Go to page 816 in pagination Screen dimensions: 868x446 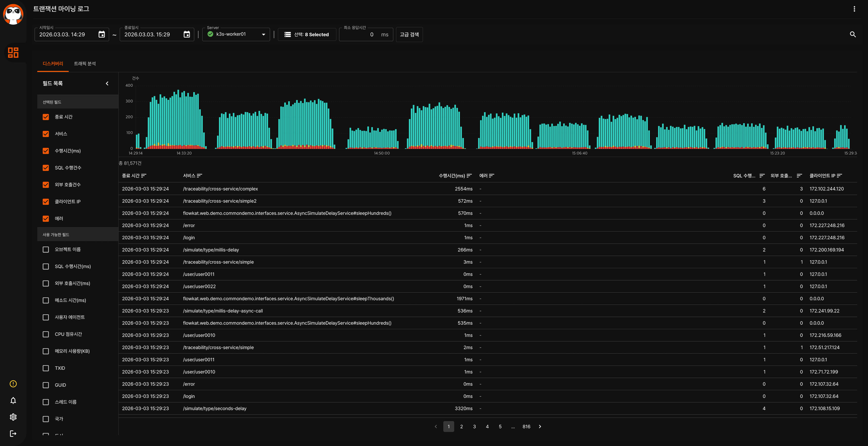(x=526, y=426)
